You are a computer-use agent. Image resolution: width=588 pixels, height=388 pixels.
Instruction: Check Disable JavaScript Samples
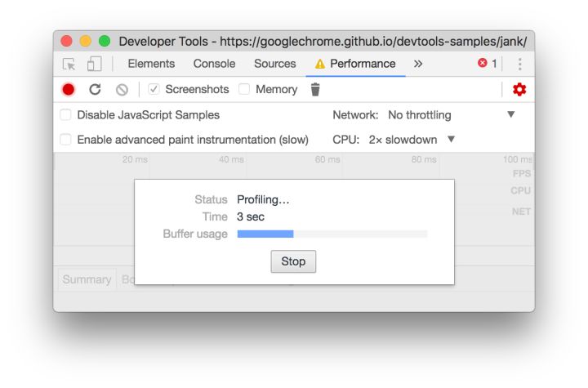pos(65,115)
